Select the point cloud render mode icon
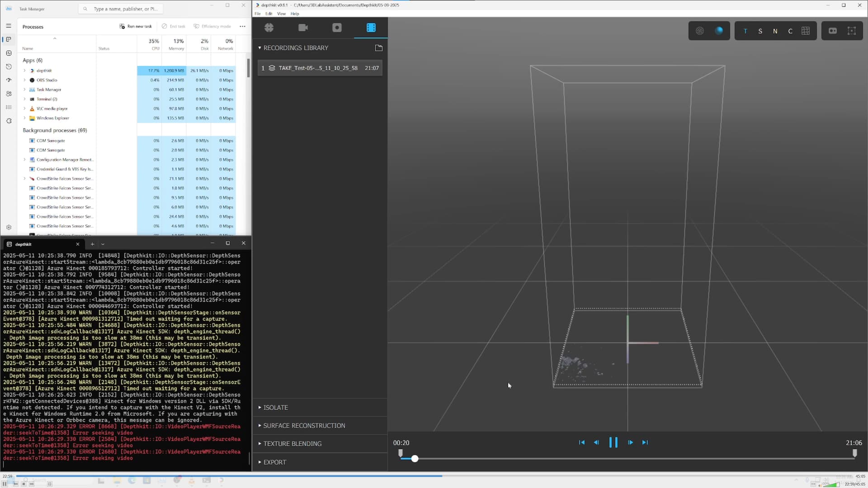The height and width of the screenshot is (488, 868). [700, 31]
